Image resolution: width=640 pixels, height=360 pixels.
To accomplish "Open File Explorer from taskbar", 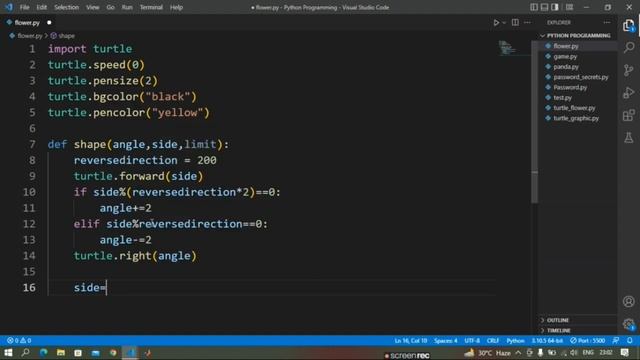I will point(61,353).
